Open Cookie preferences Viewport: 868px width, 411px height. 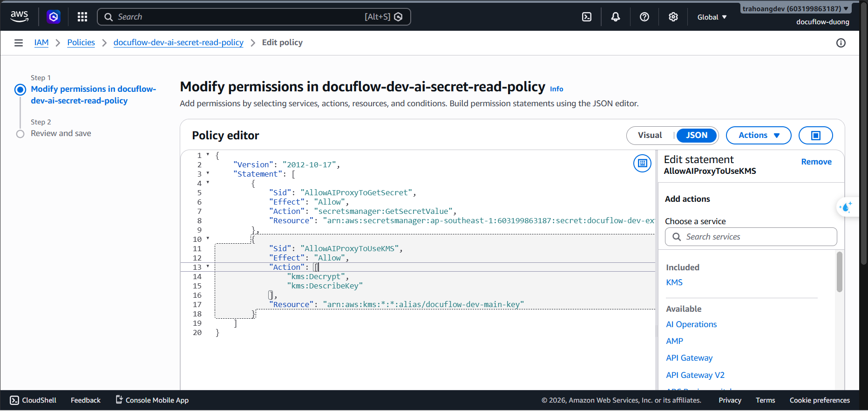tap(820, 400)
